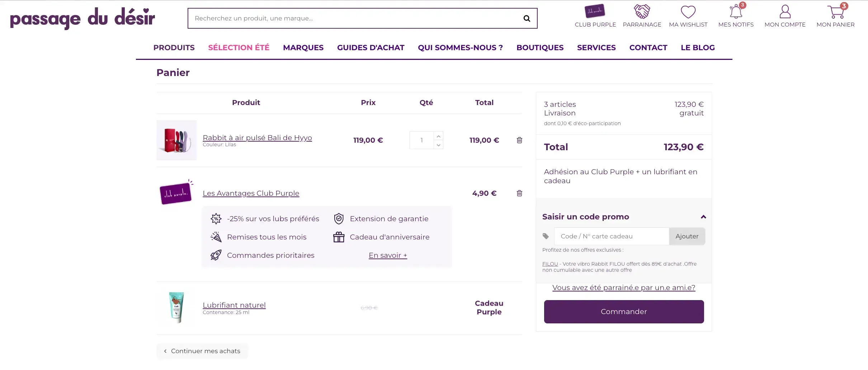Click Vous avez été parrainé.e link
The image size is (868, 370).
tap(624, 288)
